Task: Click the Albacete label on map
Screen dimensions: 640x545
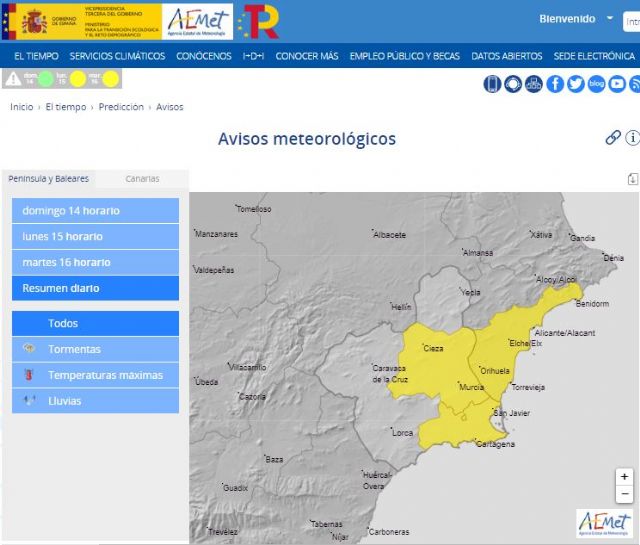Action: pos(390,235)
